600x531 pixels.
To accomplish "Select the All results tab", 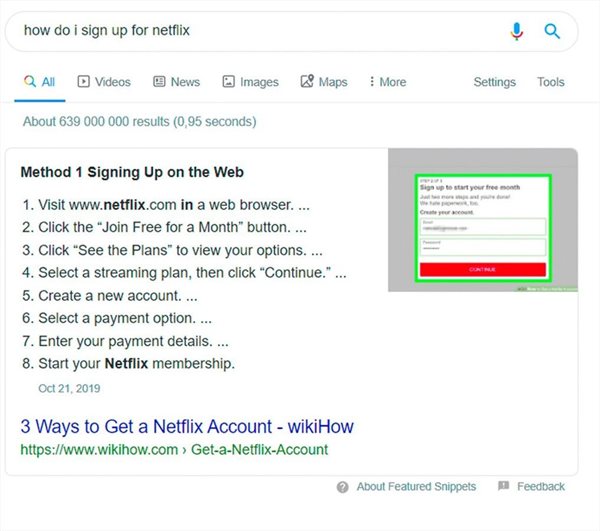I will pos(39,82).
